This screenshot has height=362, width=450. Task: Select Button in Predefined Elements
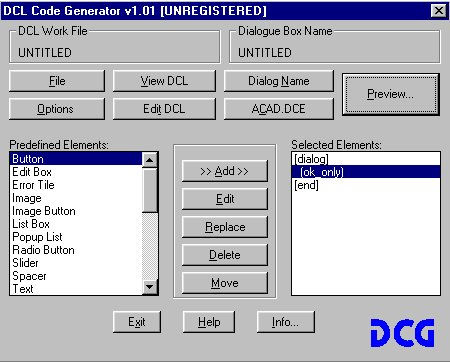pos(76,159)
